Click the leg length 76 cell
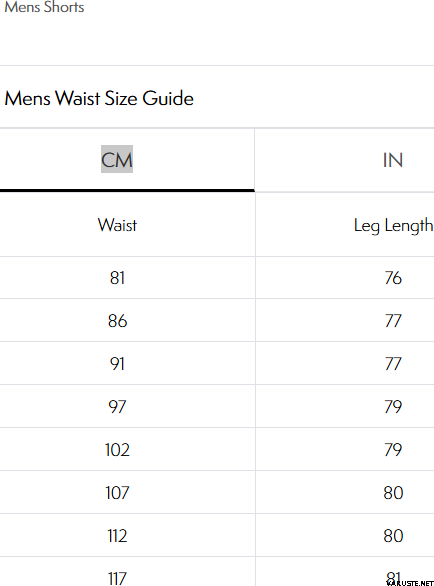Image resolution: width=434 pixels, height=586 pixels. click(393, 278)
